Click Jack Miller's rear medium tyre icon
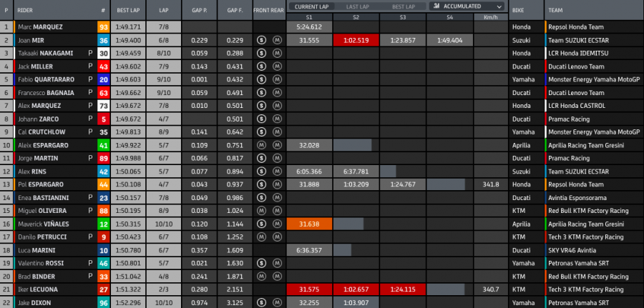Image resolution: width=644 pixels, height=308 pixels. pos(275,66)
